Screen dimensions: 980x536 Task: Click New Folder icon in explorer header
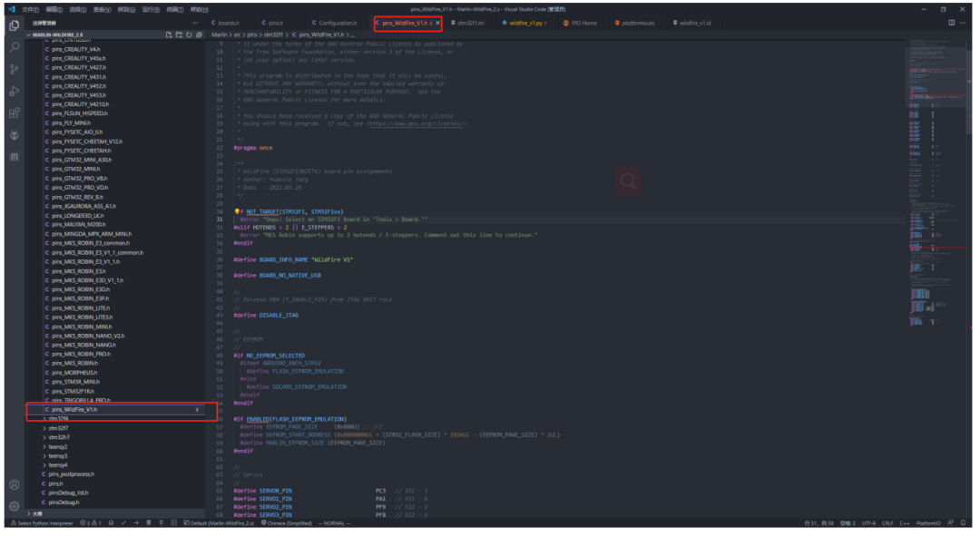pos(179,35)
